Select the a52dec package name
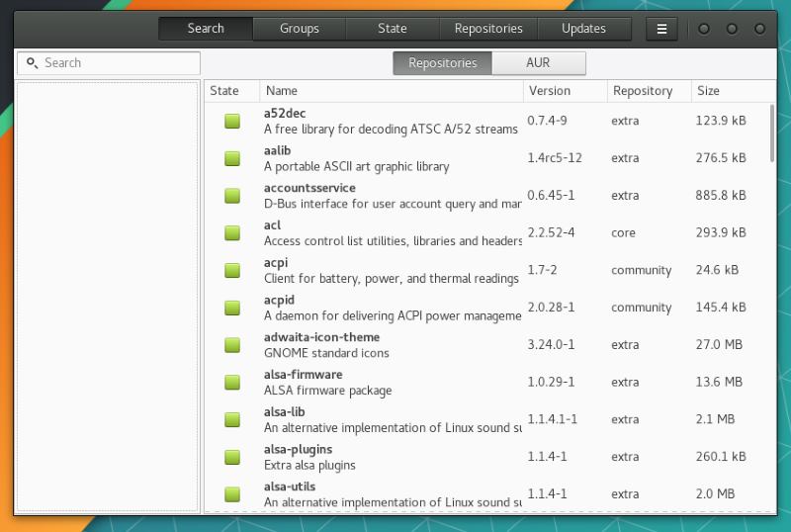The width and height of the screenshot is (791, 532). click(x=285, y=113)
